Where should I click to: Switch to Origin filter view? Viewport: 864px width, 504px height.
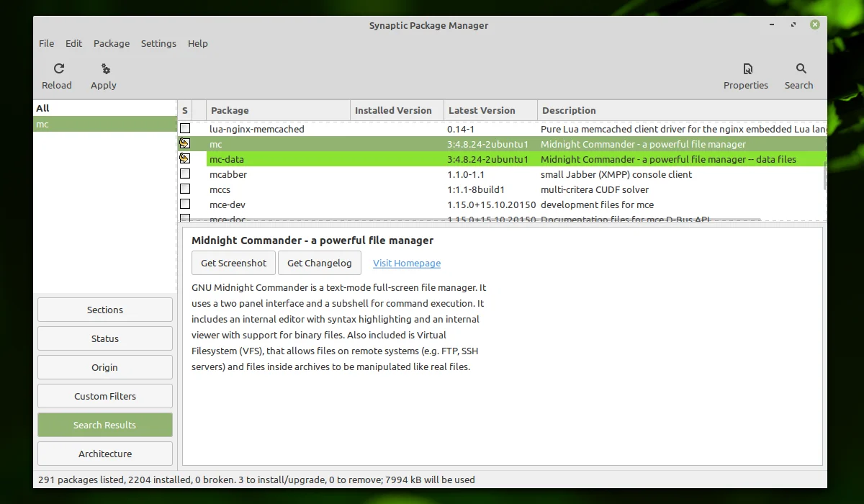coord(105,367)
